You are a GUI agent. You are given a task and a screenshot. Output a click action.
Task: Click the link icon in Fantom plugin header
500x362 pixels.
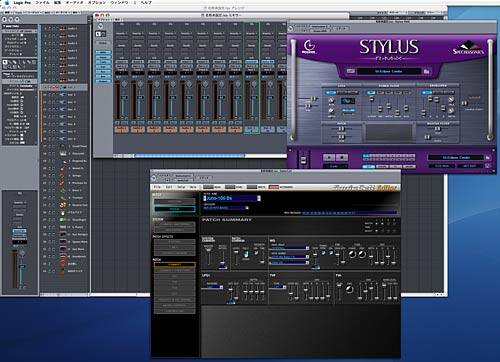[153, 177]
